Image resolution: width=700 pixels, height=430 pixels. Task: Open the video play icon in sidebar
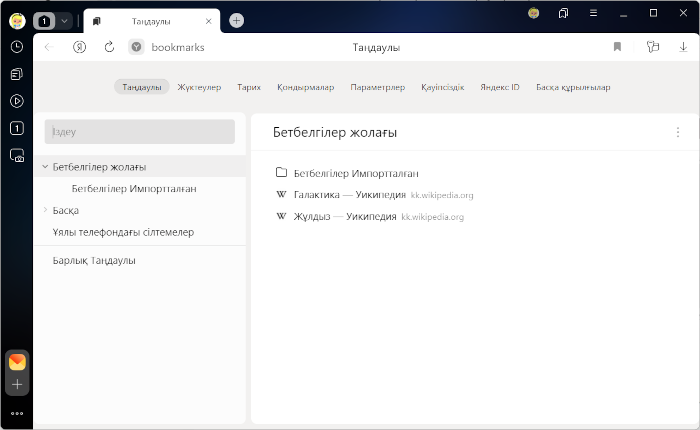coord(17,101)
